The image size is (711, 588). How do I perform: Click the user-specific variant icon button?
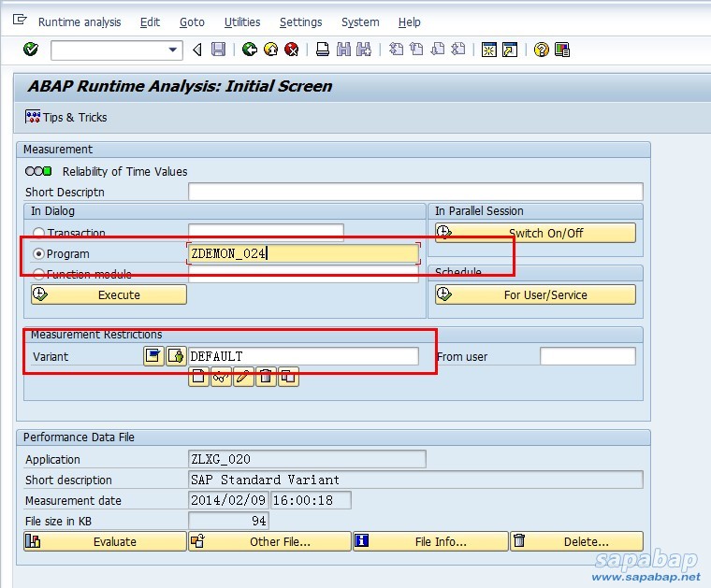pyautogui.click(x=176, y=356)
